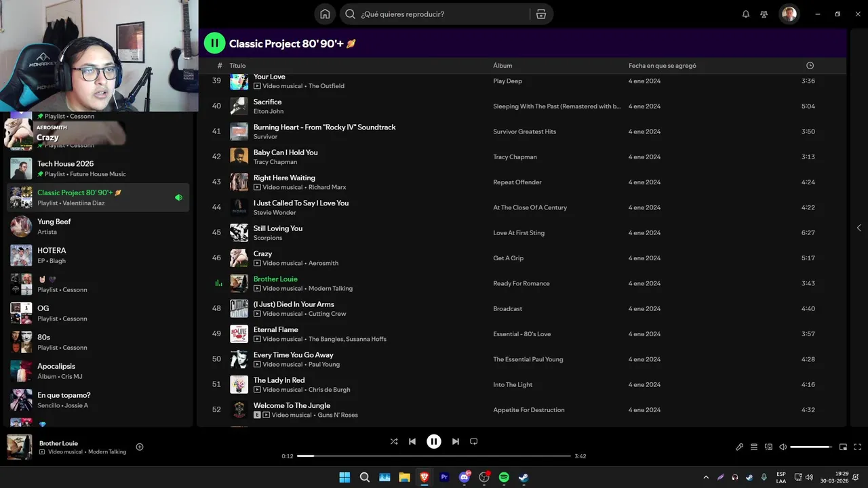Open album Love At First Sting

519,232
